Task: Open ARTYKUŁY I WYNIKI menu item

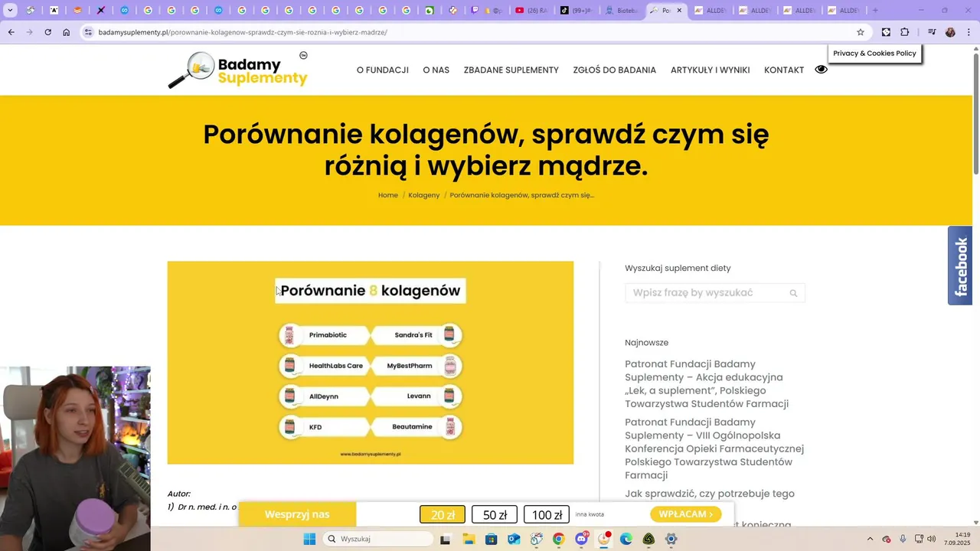Action: (x=710, y=70)
